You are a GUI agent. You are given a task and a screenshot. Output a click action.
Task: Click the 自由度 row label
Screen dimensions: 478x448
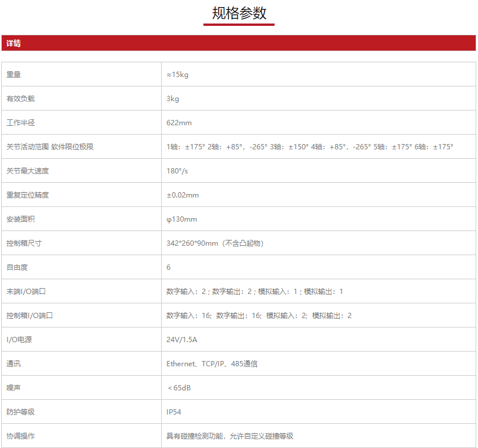[17, 268]
